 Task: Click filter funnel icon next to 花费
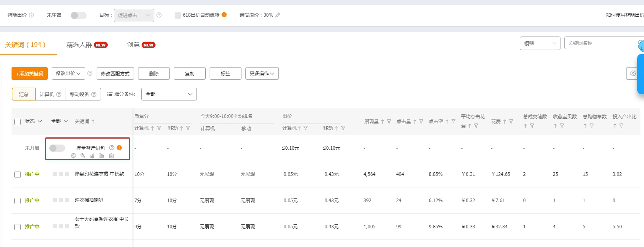coord(511,122)
